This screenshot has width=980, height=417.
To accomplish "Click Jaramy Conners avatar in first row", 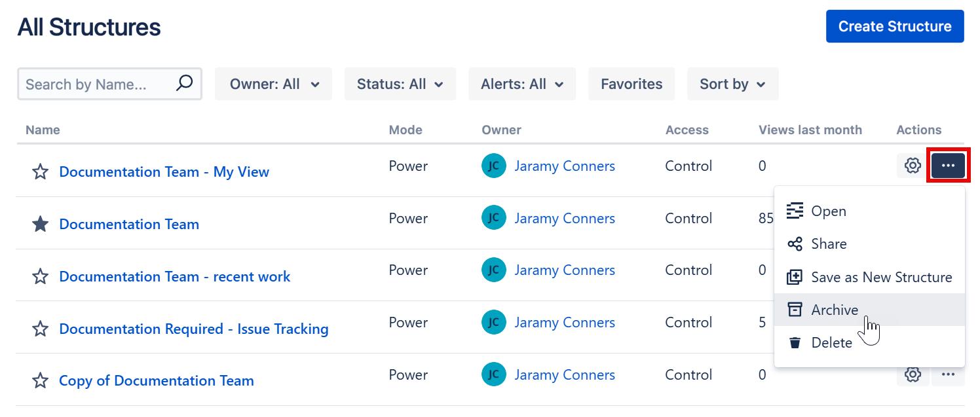I will coord(493,166).
